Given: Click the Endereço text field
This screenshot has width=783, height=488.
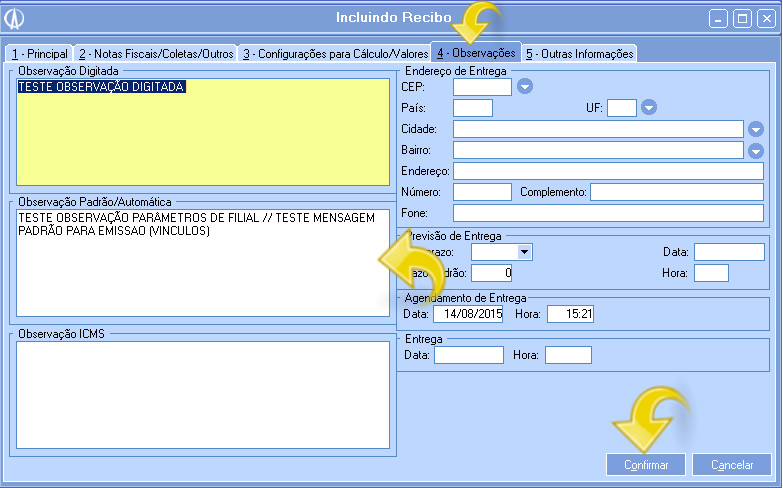Looking at the screenshot, I should click(x=607, y=171).
